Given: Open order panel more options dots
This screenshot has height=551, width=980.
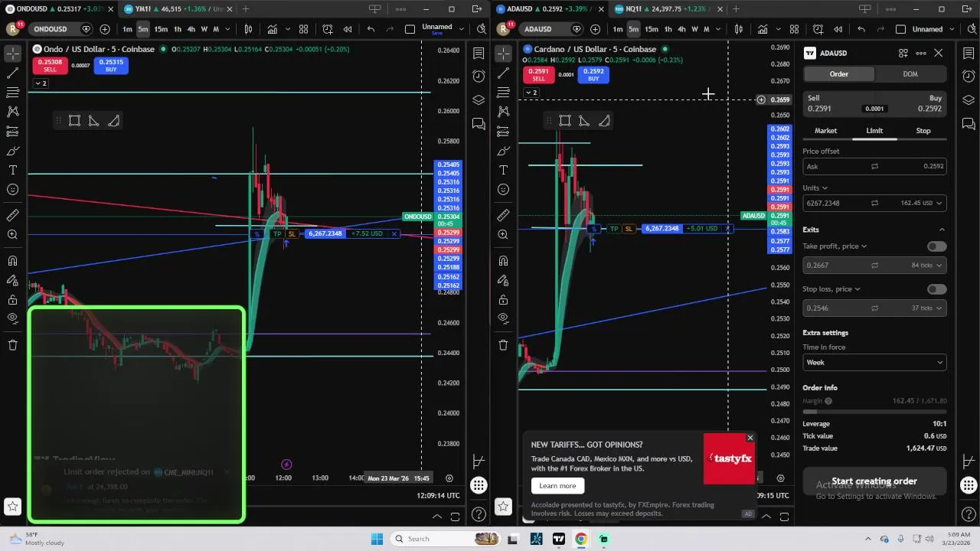Looking at the screenshot, I should (921, 53).
